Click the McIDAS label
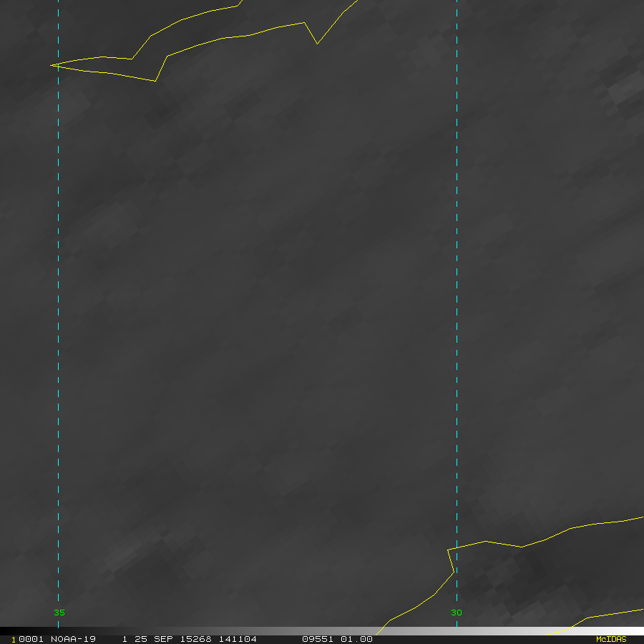Viewport: 644px width, 644px height. [611, 639]
